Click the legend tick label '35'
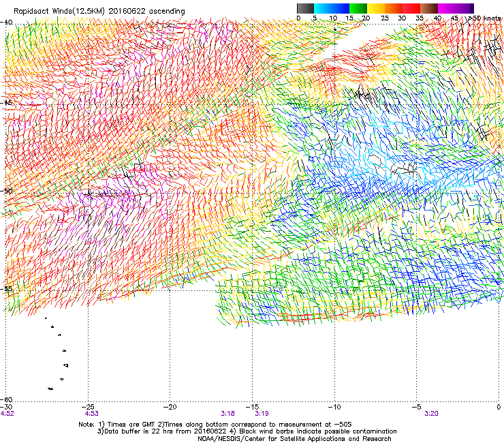This screenshot has height=443, width=504. [420, 18]
